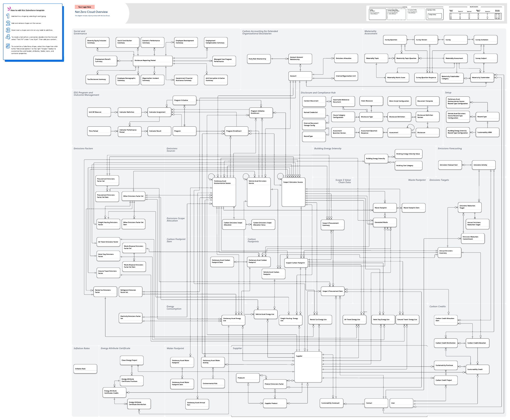The height and width of the screenshot is (420, 510).
Task: Select the Scope 3 Emissions Source entity
Action: pyautogui.click(x=293, y=192)
